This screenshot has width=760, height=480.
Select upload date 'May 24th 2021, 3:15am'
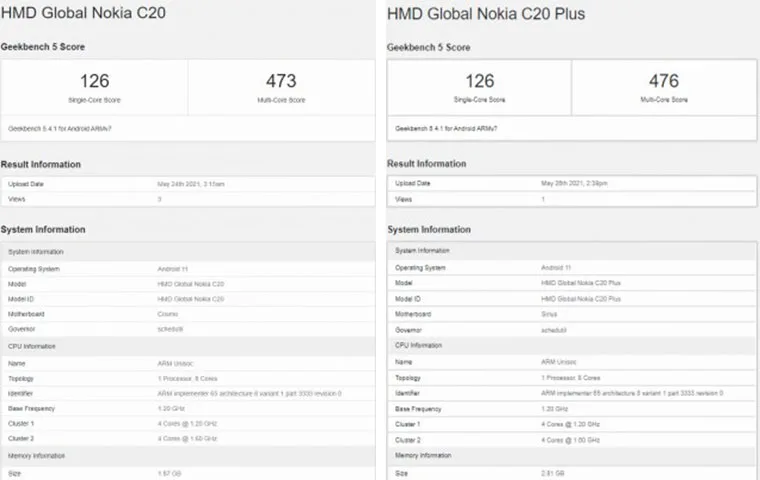click(x=191, y=184)
